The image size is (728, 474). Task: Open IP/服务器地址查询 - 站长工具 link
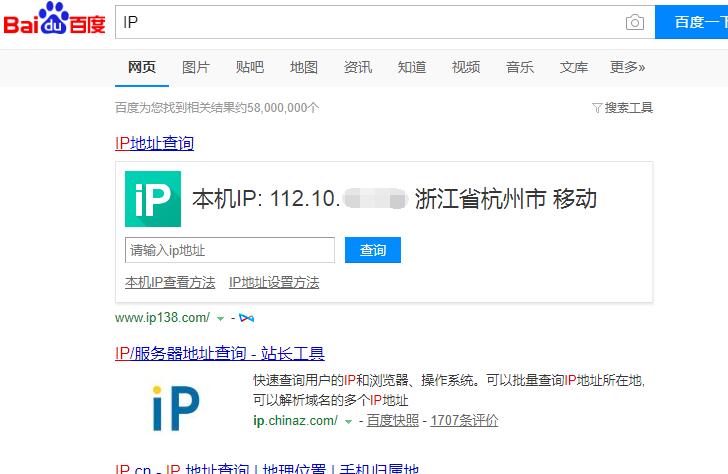pos(220,353)
